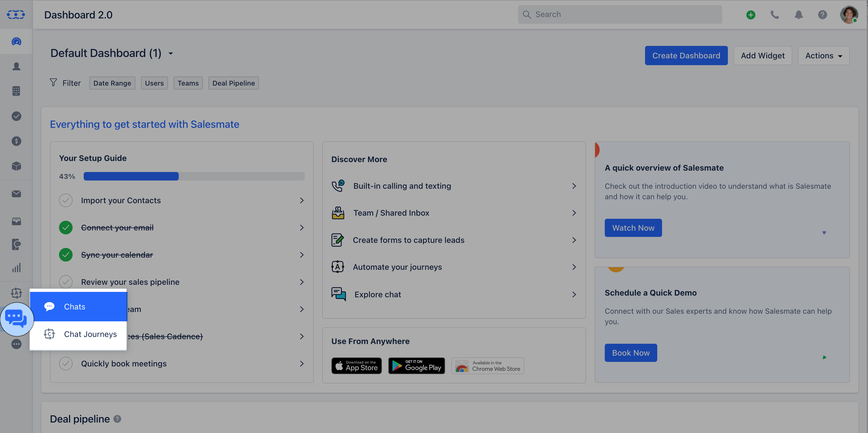The height and width of the screenshot is (433, 868).
Task: Open the Activities checkmark sidebar icon
Action: point(16,116)
